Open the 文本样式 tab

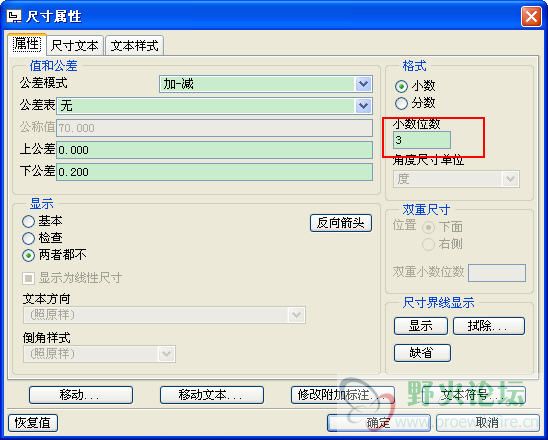(x=135, y=46)
